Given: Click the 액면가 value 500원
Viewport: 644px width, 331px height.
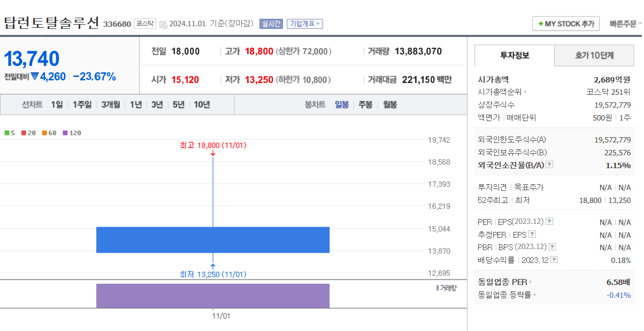Looking at the screenshot, I should (603, 117).
